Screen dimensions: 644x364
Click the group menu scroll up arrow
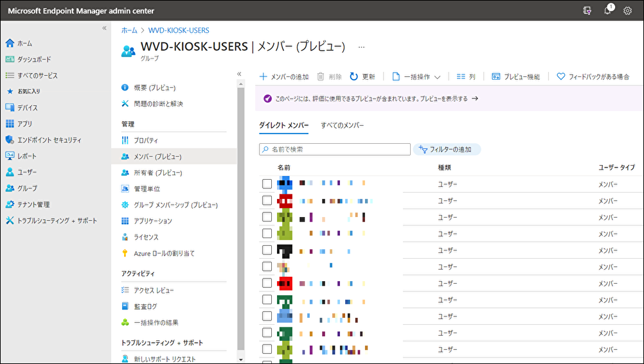pyautogui.click(x=240, y=83)
